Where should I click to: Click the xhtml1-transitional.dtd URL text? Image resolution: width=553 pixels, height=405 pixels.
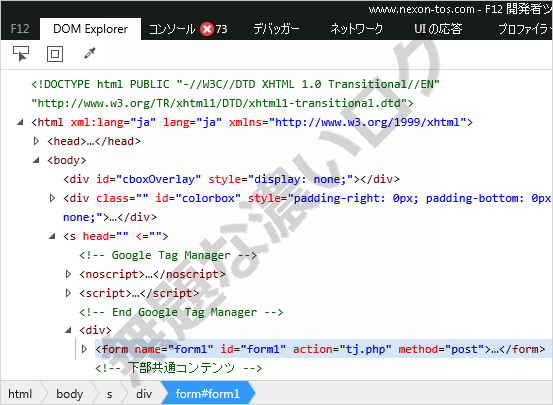(219, 103)
